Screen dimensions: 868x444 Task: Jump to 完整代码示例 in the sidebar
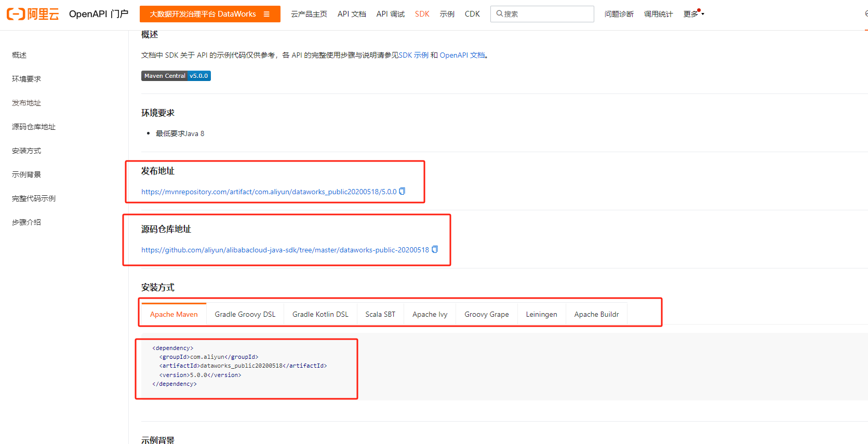34,198
